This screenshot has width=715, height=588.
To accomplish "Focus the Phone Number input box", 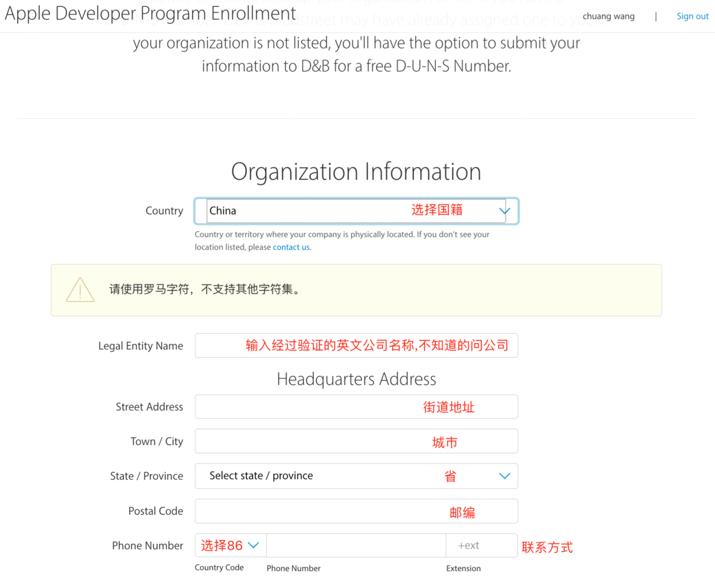I will (356, 545).
